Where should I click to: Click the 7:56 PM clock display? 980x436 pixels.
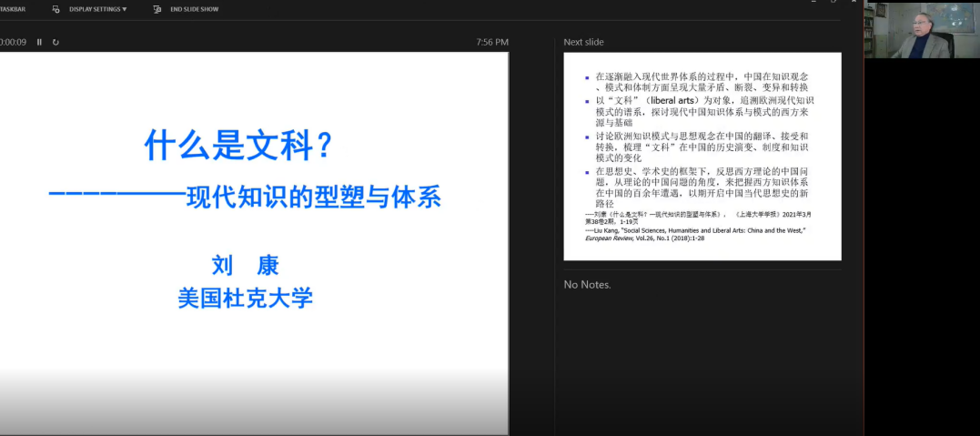pyautogui.click(x=491, y=42)
